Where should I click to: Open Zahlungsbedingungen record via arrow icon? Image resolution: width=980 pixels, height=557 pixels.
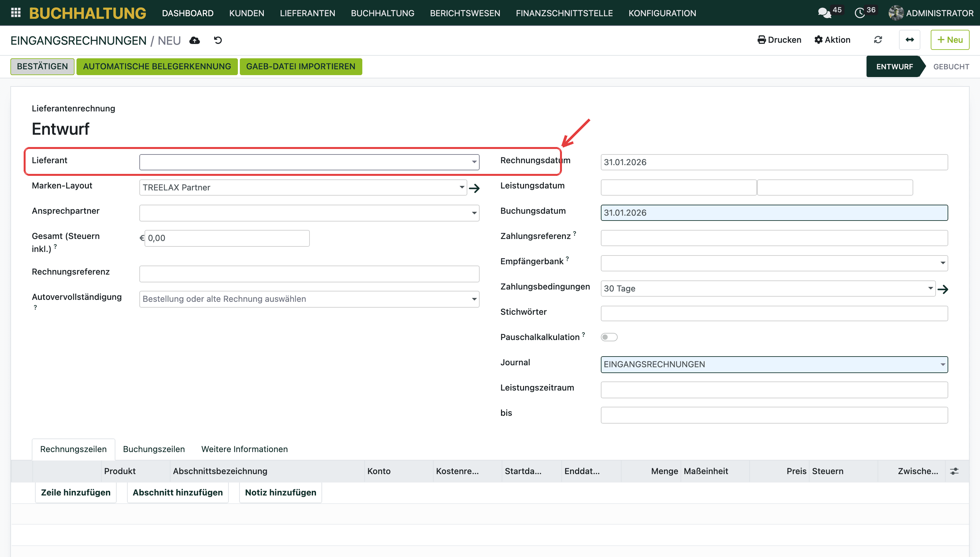[x=943, y=289]
